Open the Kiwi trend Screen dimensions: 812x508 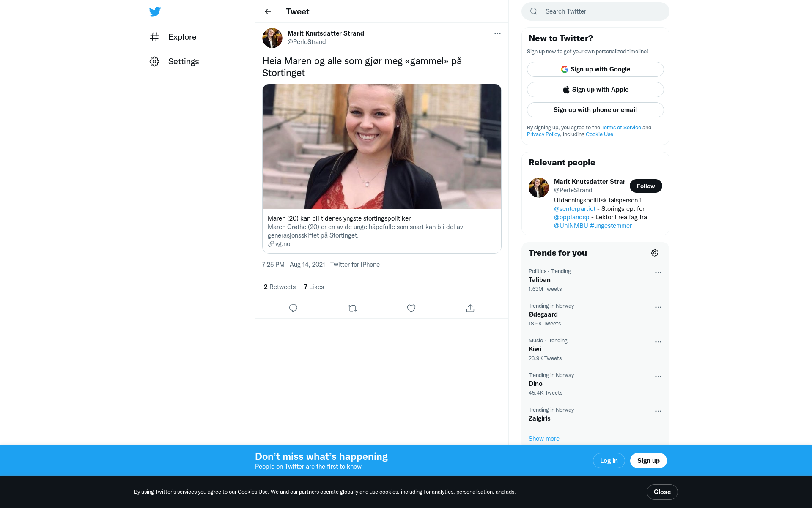[595, 350]
